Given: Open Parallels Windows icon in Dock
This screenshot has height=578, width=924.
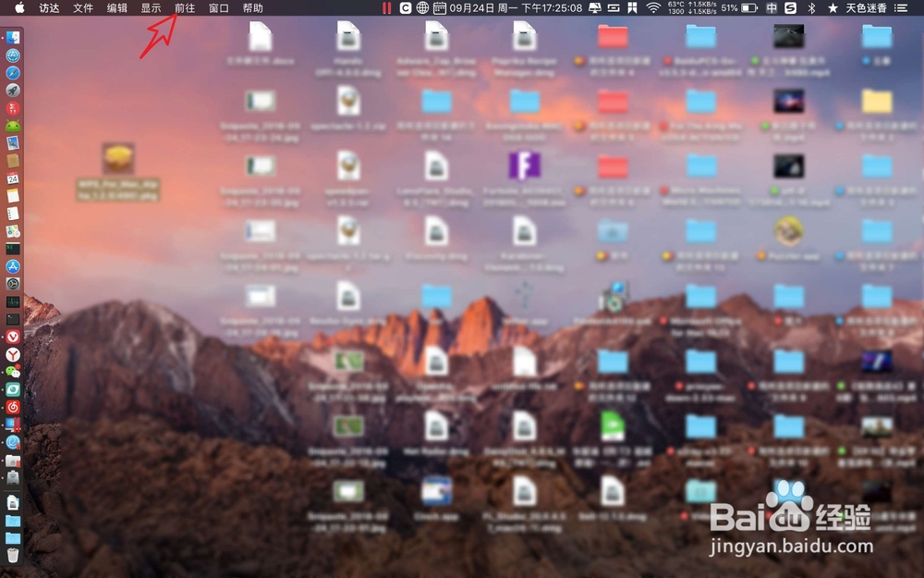Looking at the screenshot, I should click(x=12, y=424).
